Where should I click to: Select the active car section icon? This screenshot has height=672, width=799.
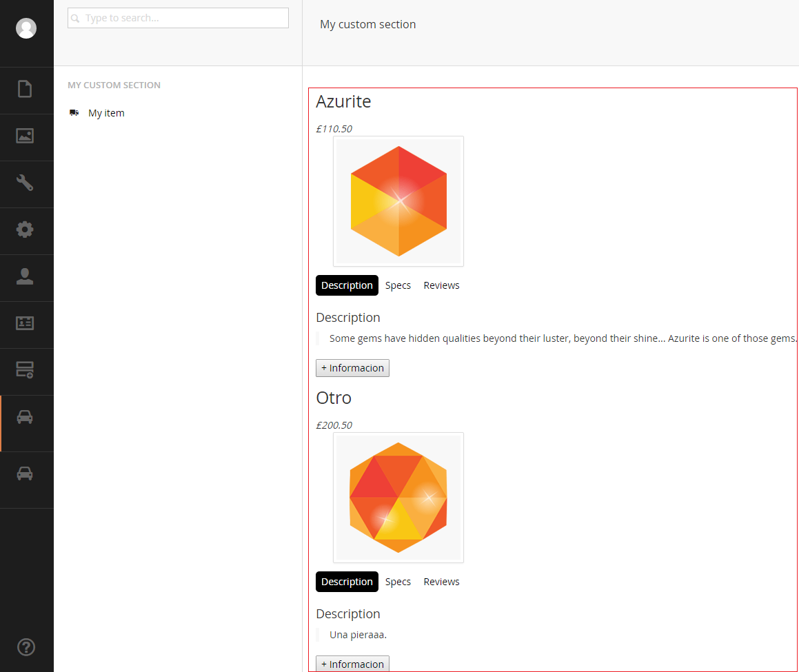pos(25,417)
